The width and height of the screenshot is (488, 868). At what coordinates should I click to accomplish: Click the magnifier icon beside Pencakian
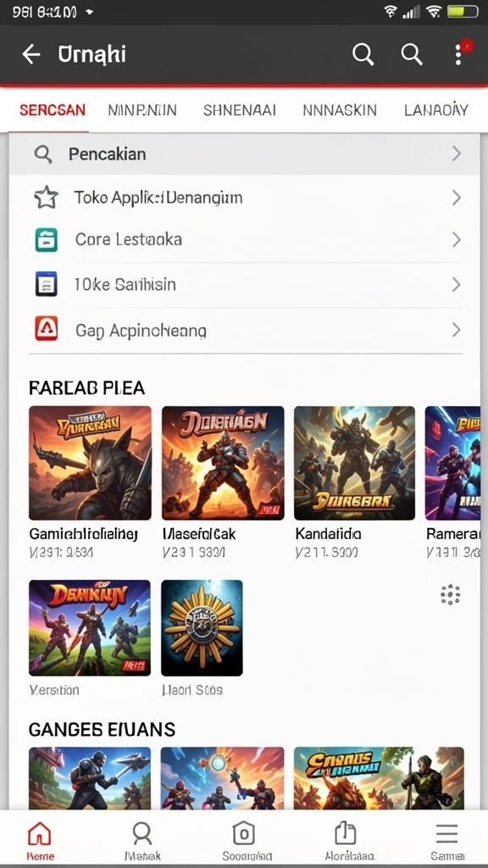pyautogui.click(x=43, y=154)
